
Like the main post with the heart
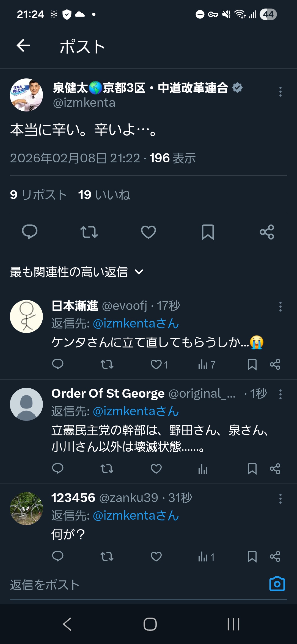tap(148, 232)
